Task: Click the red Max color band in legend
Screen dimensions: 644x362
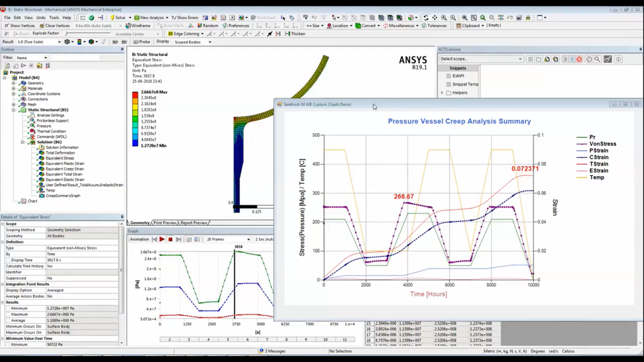Action: [x=135, y=94]
